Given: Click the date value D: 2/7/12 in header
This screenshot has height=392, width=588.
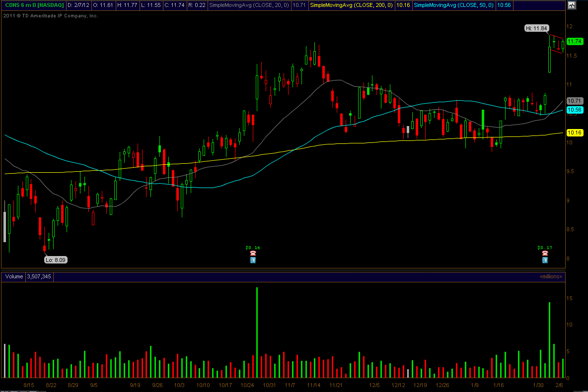Looking at the screenshot, I should [x=79, y=5].
